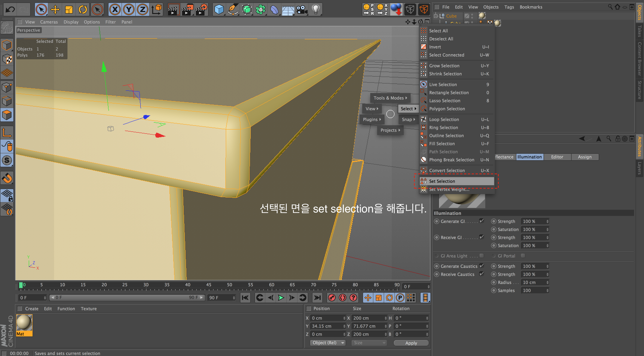The image size is (644, 356).
Task: Open Size mode dropdown
Action: tap(369, 343)
